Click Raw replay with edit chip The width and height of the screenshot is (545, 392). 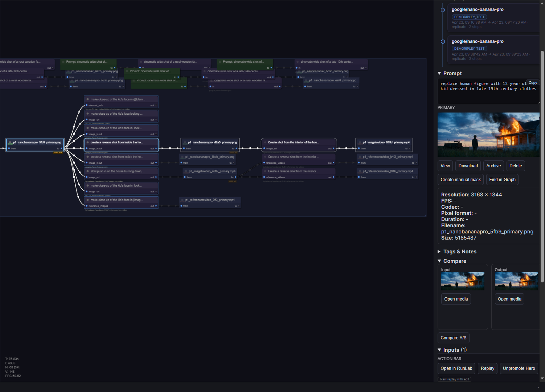pos(455,379)
